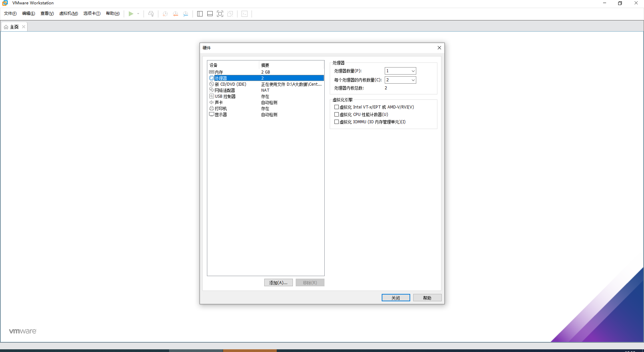
Task: Enable 虚拟化 Intel VT-x/EPT 或 AMD-V/RVI checkbox
Action: click(x=336, y=107)
